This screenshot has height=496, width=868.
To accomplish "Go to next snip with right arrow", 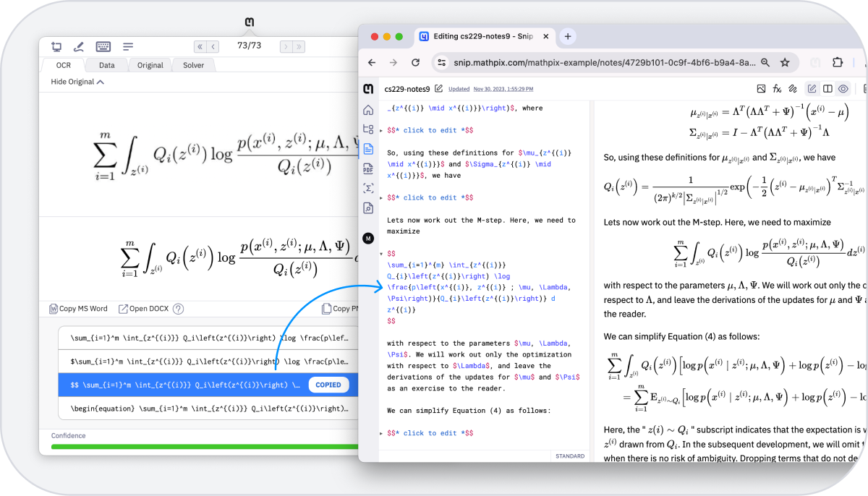I will (286, 46).
